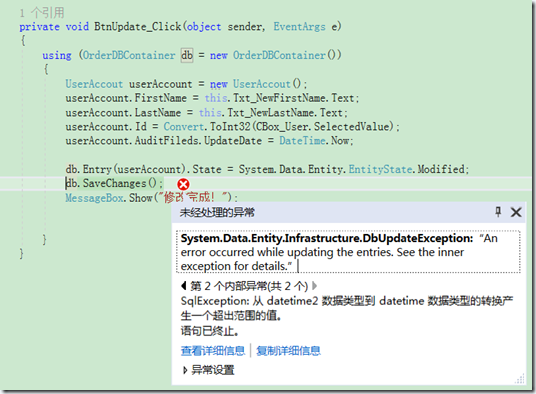Screen dimensions: 536x394
Task: Click the DbUpdateException message text box
Action: pyautogui.click(x=348, y=252)
